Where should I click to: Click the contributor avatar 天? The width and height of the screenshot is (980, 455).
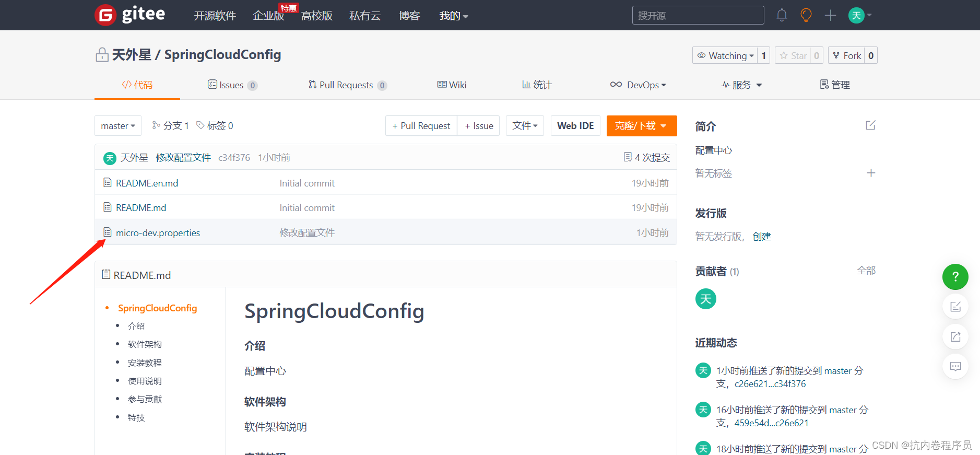tap(706, 299)
